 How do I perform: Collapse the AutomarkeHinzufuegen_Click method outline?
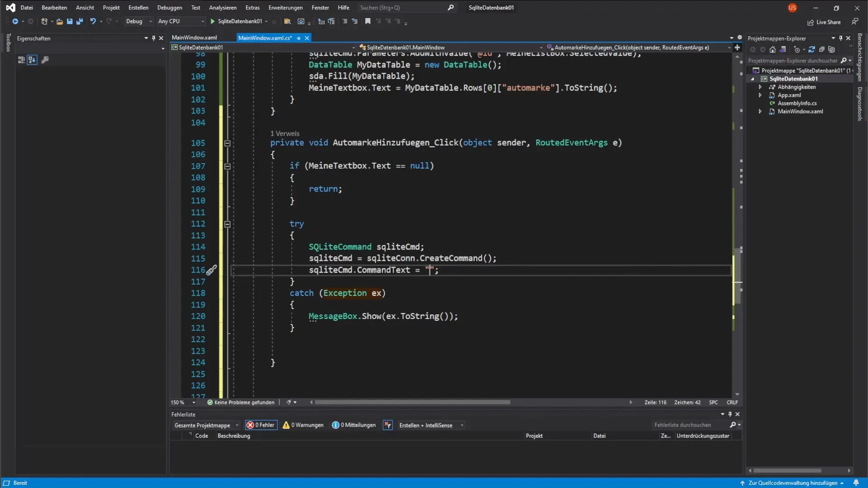(x=227, y=143)
